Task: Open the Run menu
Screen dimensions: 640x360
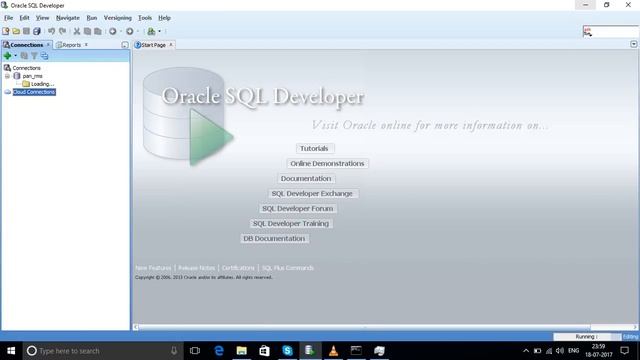Action: (x=92, y=18)
